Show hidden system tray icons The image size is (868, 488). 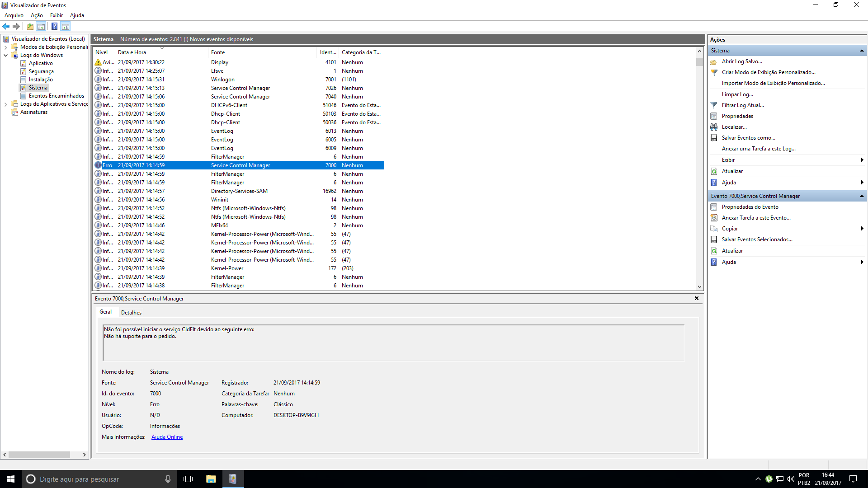point(758,479)
